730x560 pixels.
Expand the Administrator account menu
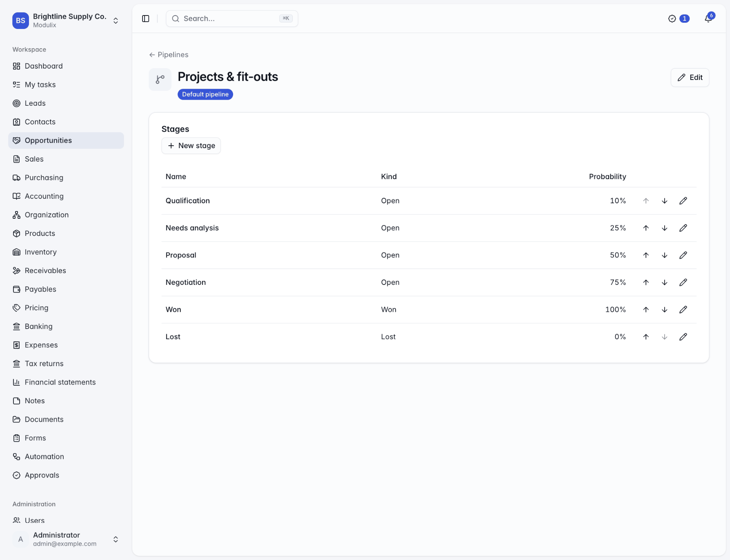66,539
